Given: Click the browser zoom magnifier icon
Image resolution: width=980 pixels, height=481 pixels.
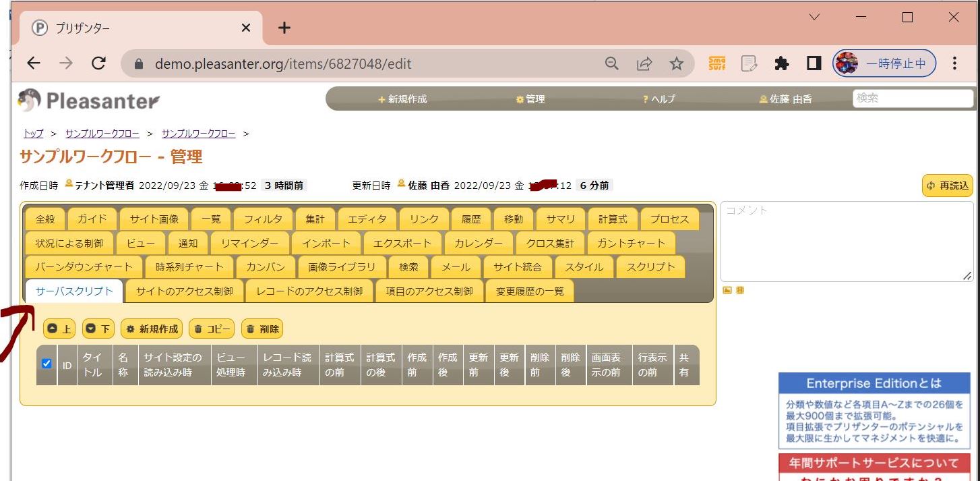Looking at the screenshot, I should (x=612, y=64).
